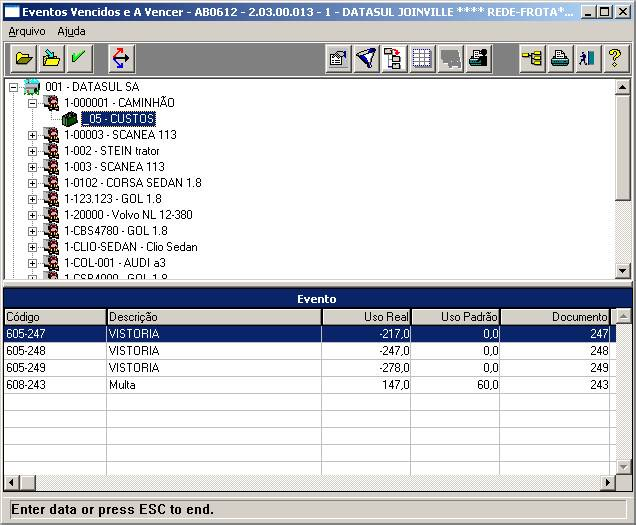Click the event grid scroll left arrow

[11, 482]
